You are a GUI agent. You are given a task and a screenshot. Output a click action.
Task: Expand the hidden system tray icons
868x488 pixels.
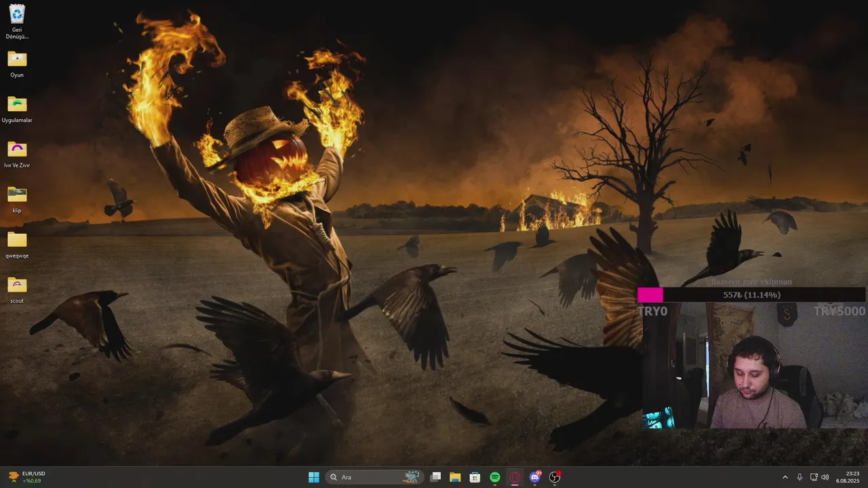click(x=785, y=477)
